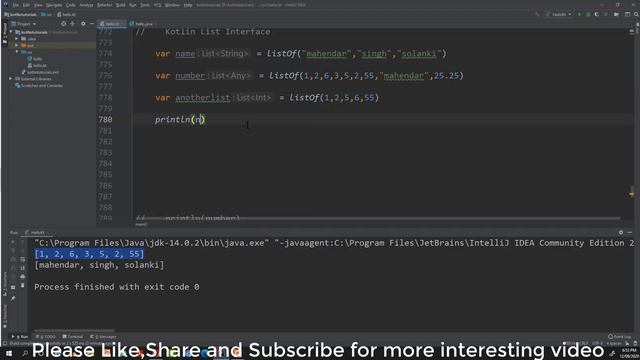Toggle scroll to end icon in Run console
Viewport: 640px width, 360px height.
tap(22, 268)
